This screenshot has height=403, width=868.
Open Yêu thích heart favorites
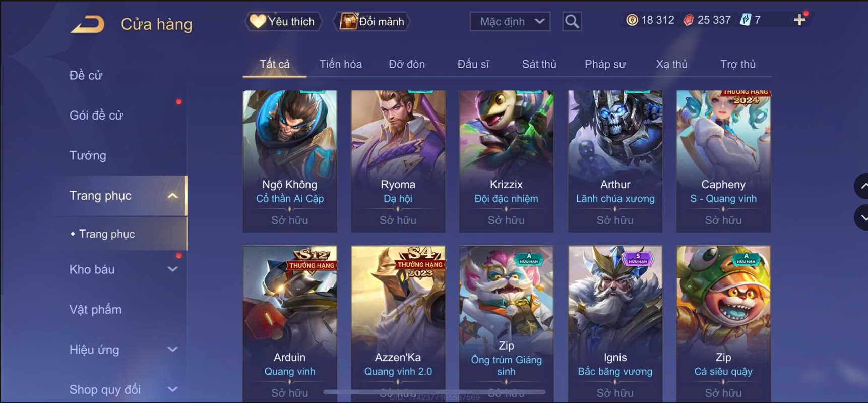283,21
